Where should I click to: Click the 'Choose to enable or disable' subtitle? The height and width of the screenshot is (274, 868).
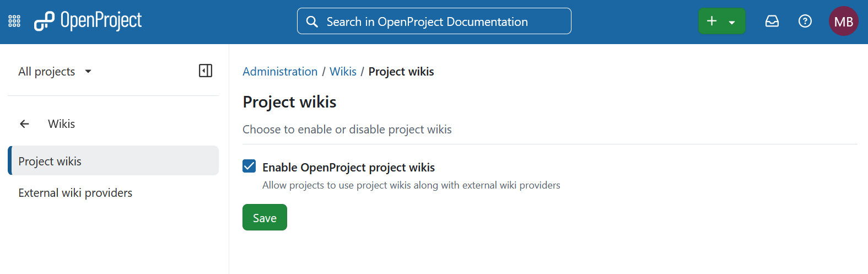(x=347, y=130)
